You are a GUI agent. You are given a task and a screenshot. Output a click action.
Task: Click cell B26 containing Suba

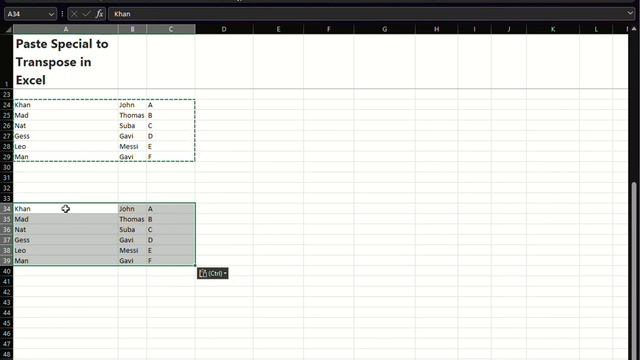[x=132, y=126]
